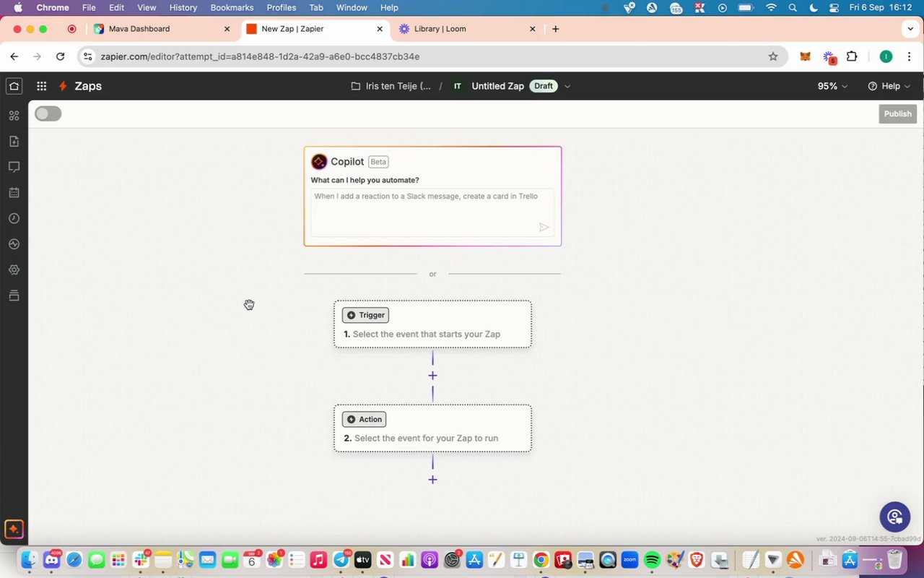Expand the Untitled Zap Draft dropdown

pyautogui.click(x=567, y=86)
